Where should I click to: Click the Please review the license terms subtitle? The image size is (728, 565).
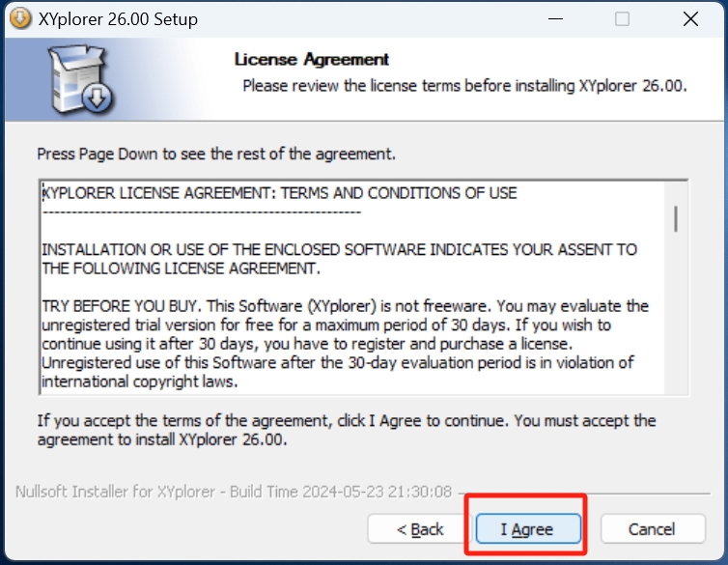(x=463, y=86)
